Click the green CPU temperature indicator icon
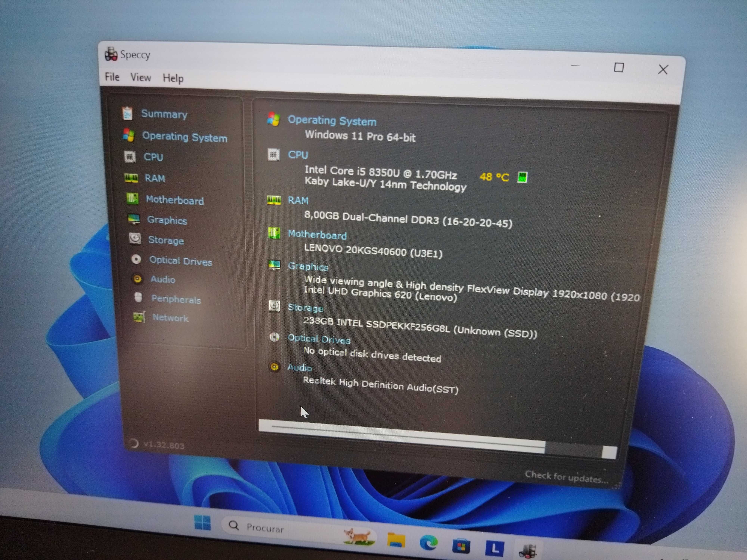 pyautogui.click(x=522, y=177)
